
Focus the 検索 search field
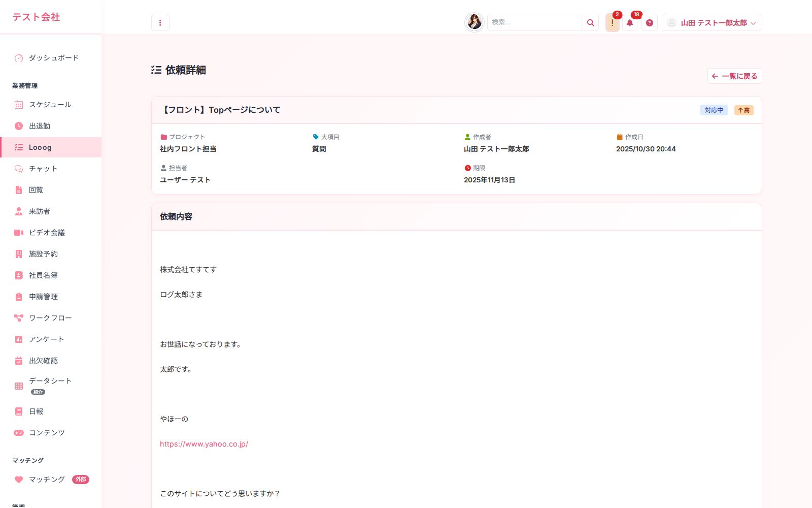coord(535,22)
